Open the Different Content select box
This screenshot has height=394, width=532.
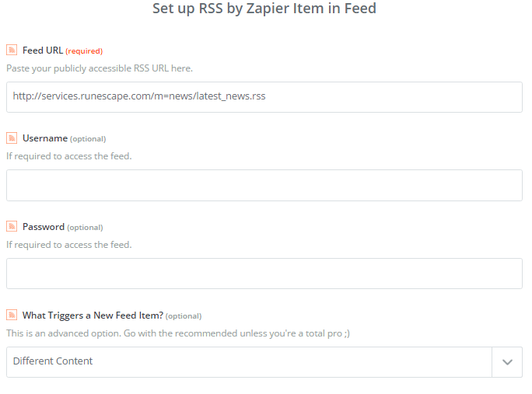tap(249, 362)
